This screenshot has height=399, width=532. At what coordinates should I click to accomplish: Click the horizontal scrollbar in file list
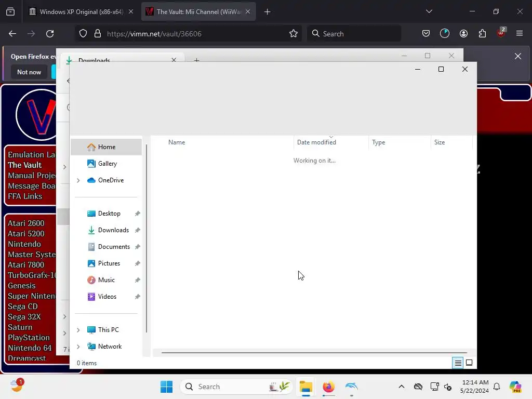point(314,353)
